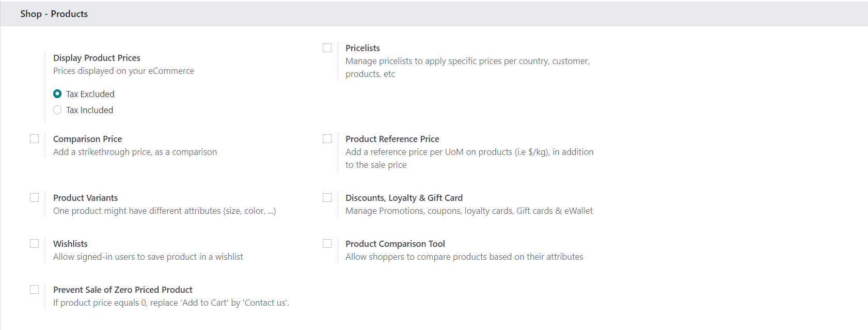The height and width of the screenshot is (330, 868).
Task: Check the Product Comparison Tool box
Action: click(327, 244)
